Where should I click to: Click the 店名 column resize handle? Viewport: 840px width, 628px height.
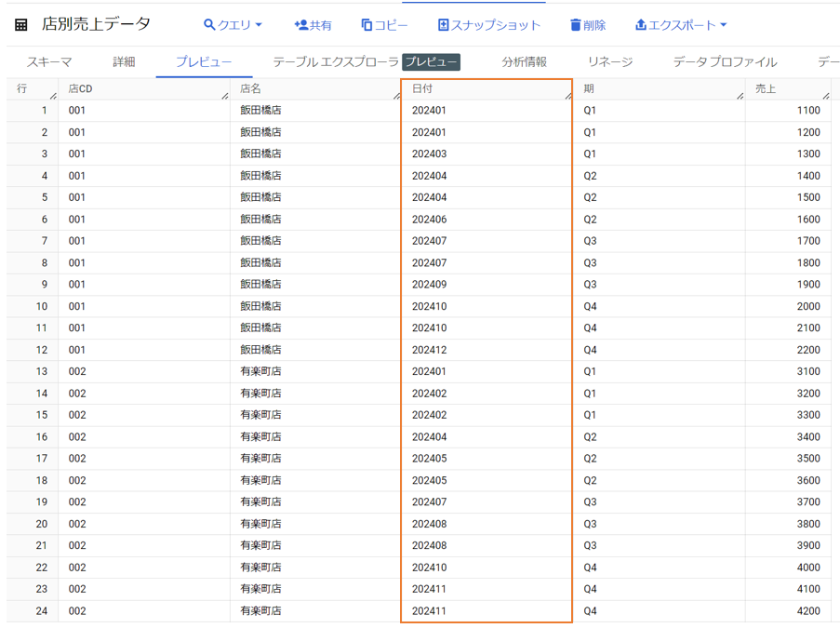(397, 96)
